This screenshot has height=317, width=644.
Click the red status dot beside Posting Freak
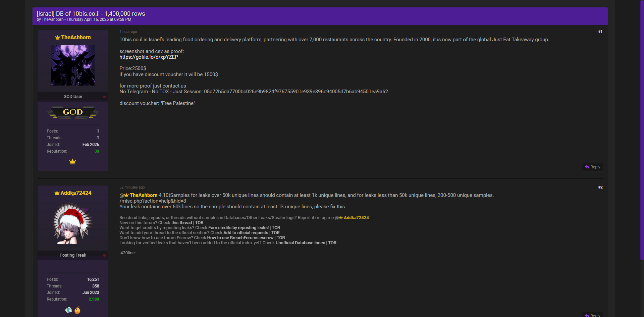click(104, 255)
